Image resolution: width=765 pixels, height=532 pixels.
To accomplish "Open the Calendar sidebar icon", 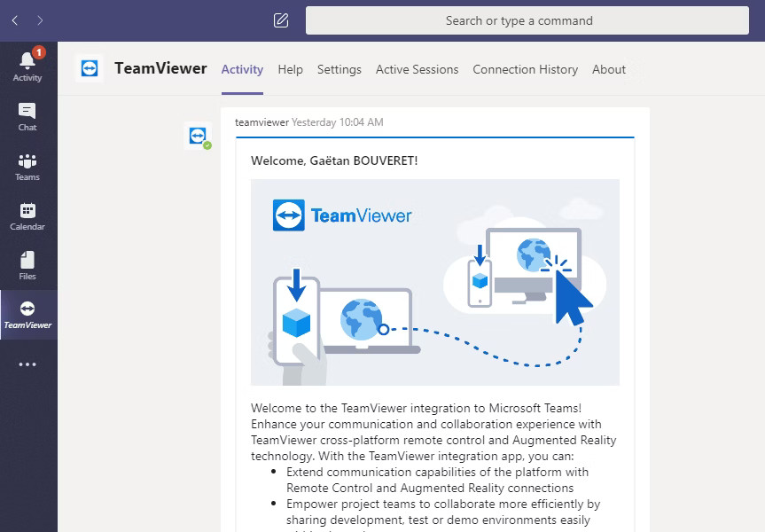I will click(x=27, y=216).
